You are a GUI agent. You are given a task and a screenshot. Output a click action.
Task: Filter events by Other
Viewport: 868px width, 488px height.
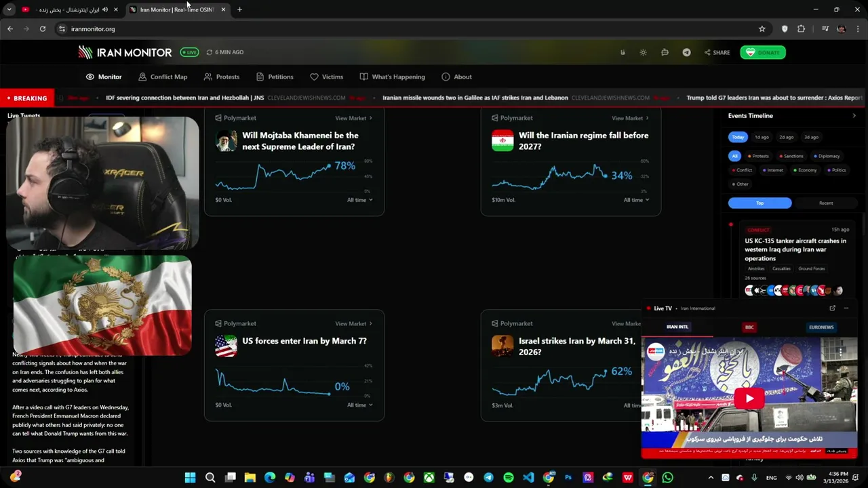[x=741, y=184]
